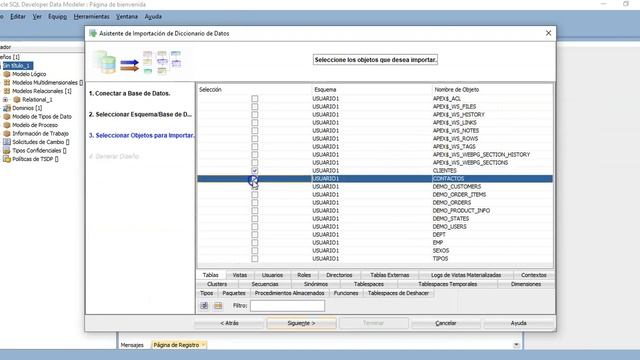The height and width of the screenshot is (360, 640).
Task: Check the APEX$_WS_FILES table checkbox
Action: coord(255,107)
